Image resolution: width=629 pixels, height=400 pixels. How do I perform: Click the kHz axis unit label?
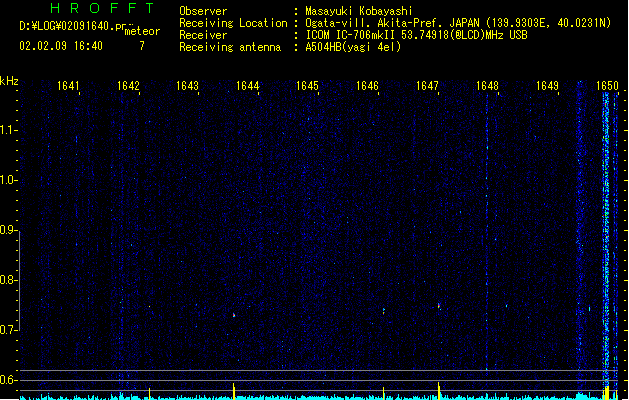[x=9, y=81]
